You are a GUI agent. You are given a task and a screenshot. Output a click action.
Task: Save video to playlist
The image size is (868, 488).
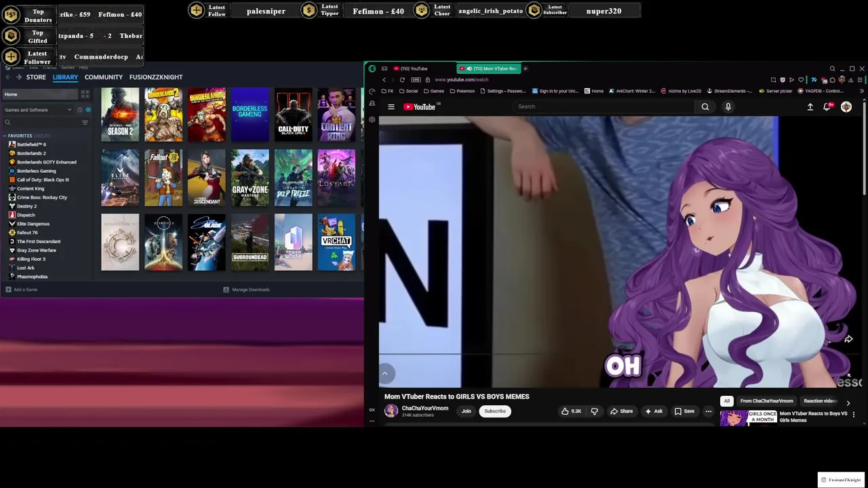(684, 411)
